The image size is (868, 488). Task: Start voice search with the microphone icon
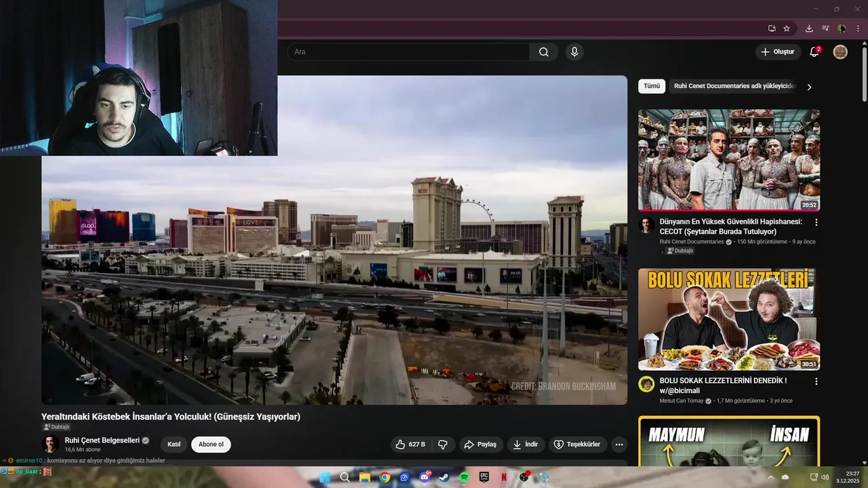click(x=574, y=52)
